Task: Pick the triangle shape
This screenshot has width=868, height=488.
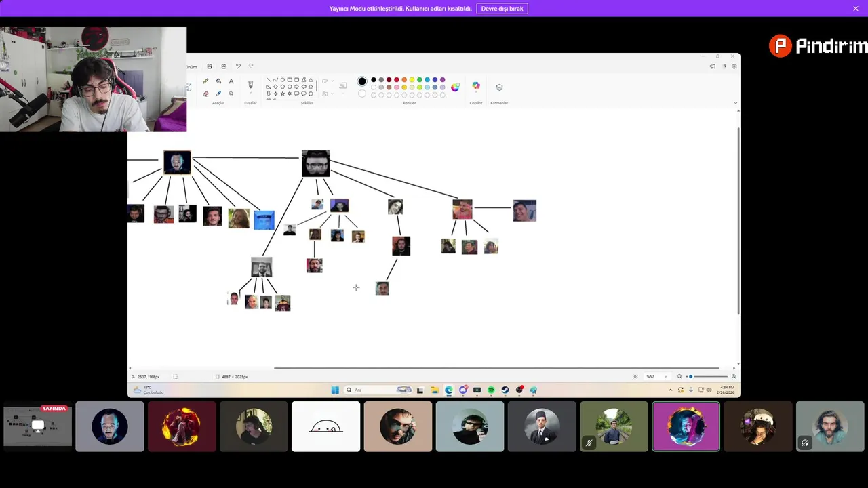Action: coord(311,79)
